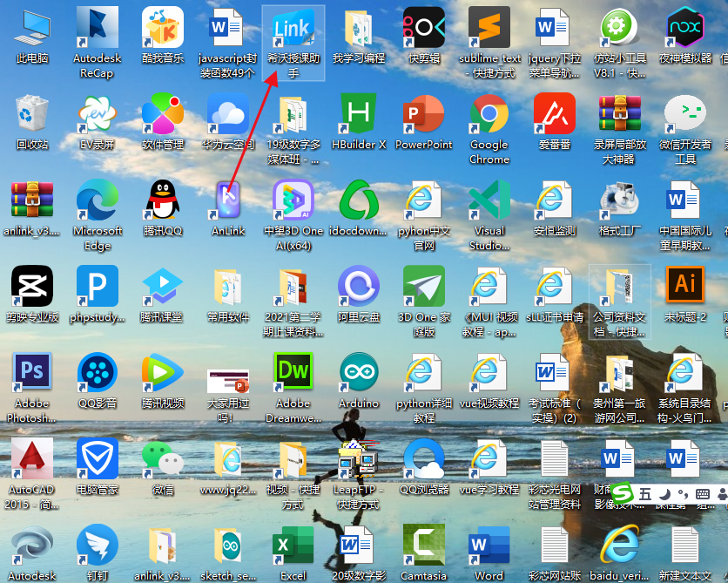Image resolution: width=728 pixels, height=583 pixels.
Task: Select the 软件管理 icon
Action: click(x=163, y=114)
